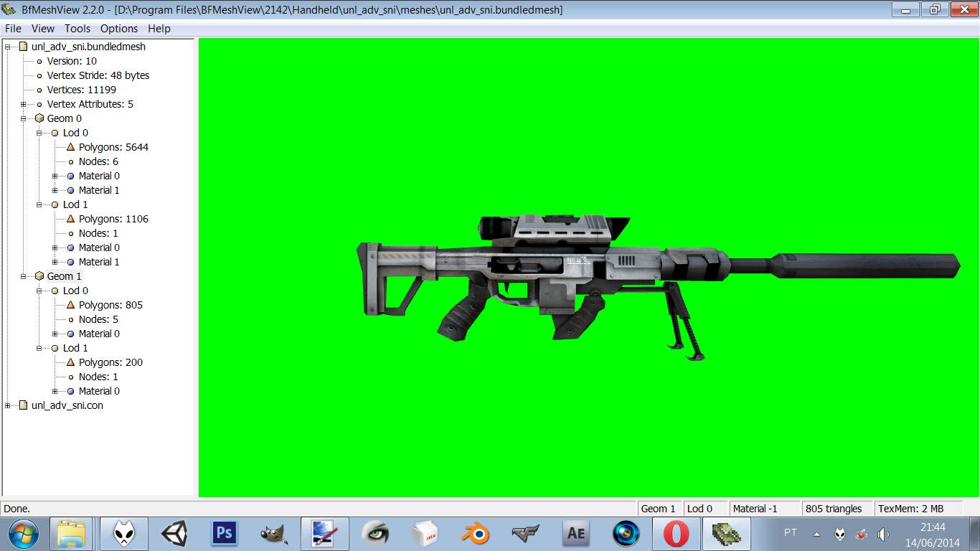Click the BfMeshView title bar app icon

point(10,10)
